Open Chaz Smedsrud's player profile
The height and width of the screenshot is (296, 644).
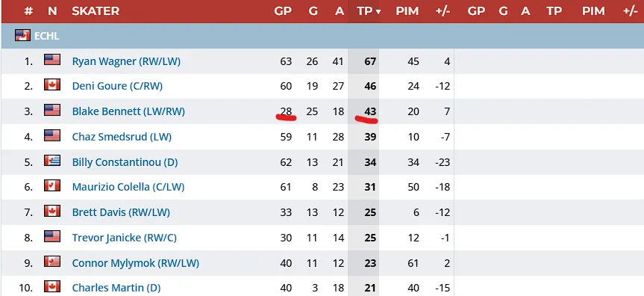[x=122, y=137]
